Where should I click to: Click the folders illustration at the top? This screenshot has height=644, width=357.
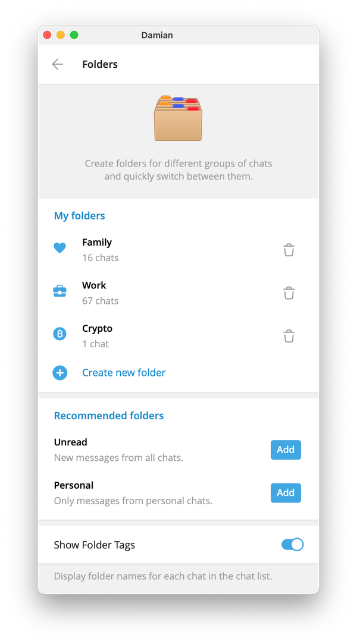click(x=178, y=117)
